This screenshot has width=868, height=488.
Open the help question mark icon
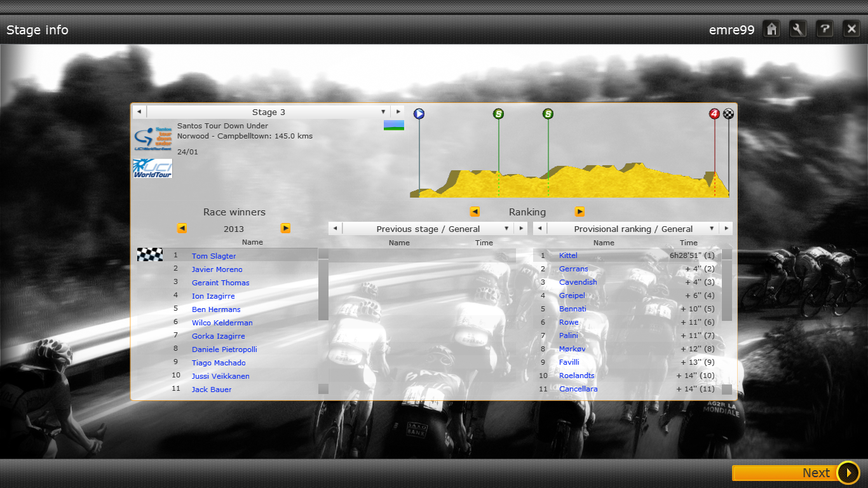pyautogui.click(x=825, y=29)
